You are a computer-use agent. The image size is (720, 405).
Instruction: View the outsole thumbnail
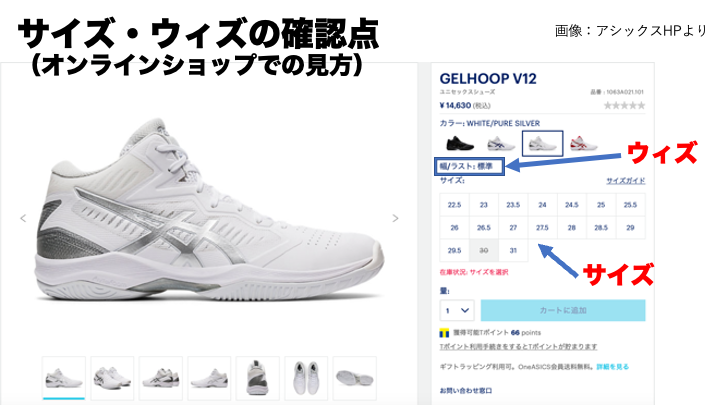(x=354, y=377)
